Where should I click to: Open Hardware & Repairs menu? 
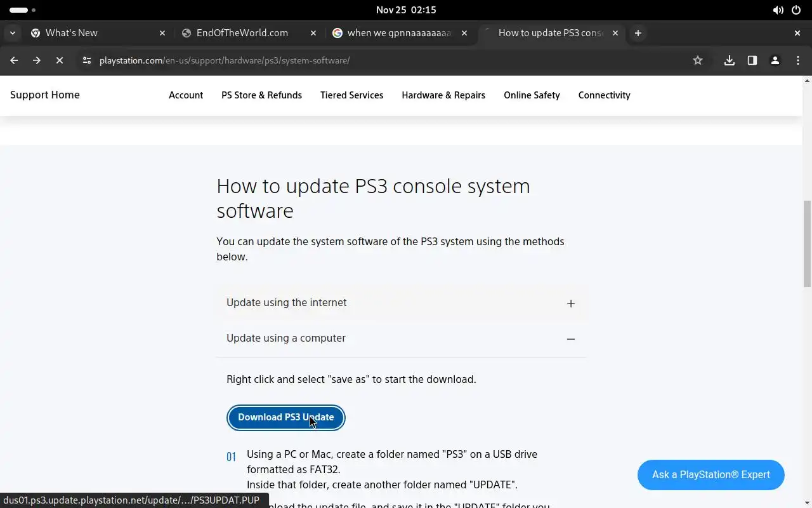coord(443,95)
